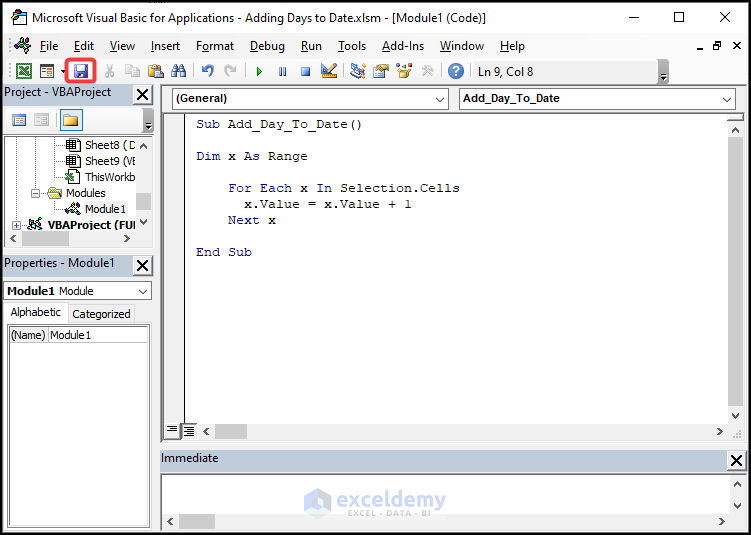Click Immediate window scrollbar down arrow
This screenshot has height=535, width=751.
pos(737,505)
